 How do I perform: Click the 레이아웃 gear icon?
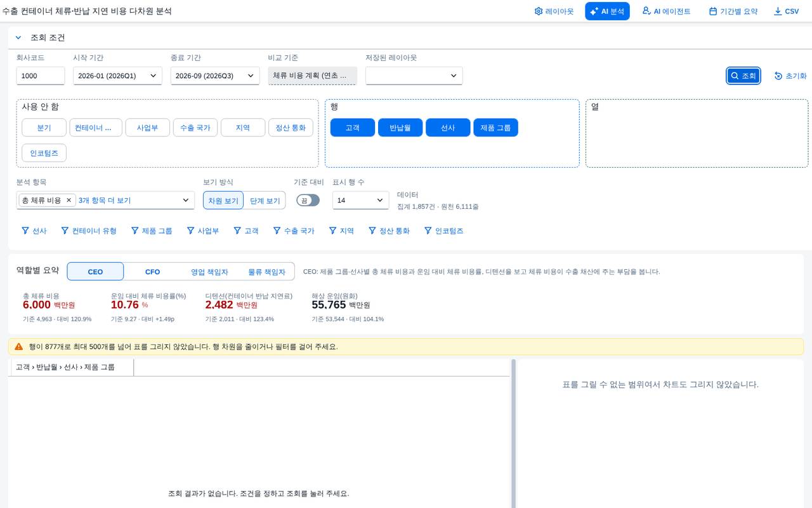click(539, 11)
